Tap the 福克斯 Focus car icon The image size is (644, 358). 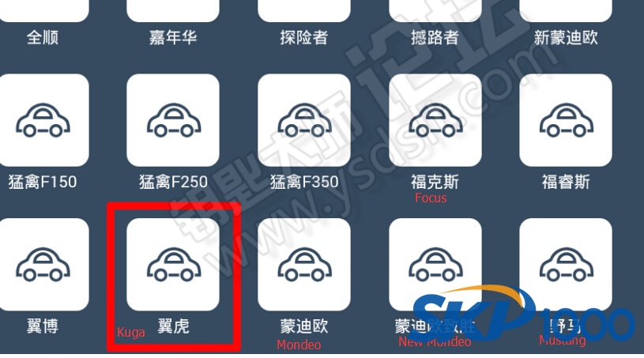coord(435,120)
